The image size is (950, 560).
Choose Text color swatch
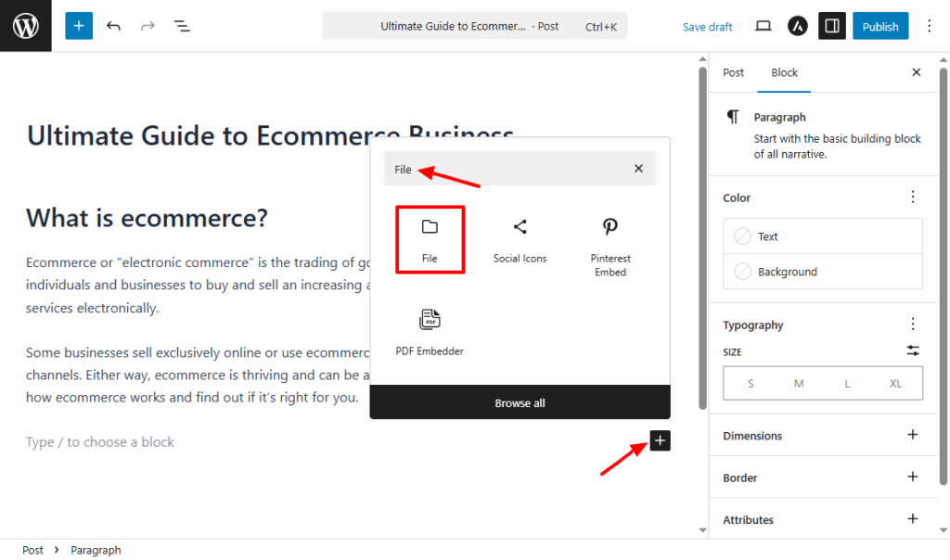[823, 236]
